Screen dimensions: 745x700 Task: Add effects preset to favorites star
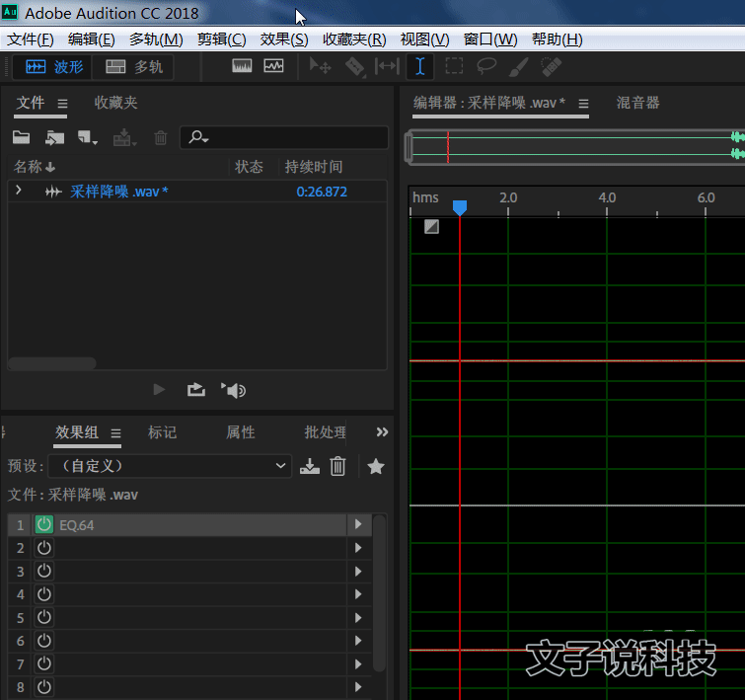point(375,466)
